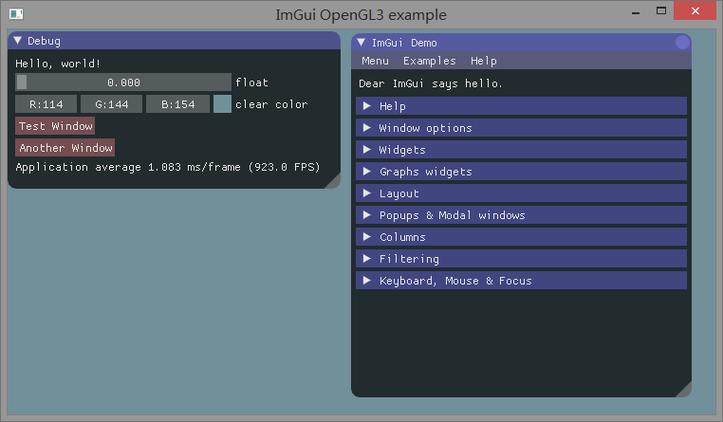The height and width of the screenshot is (422, 723).
Task: Collapse the Debug window using its triangle
Action: pos(18,41)
